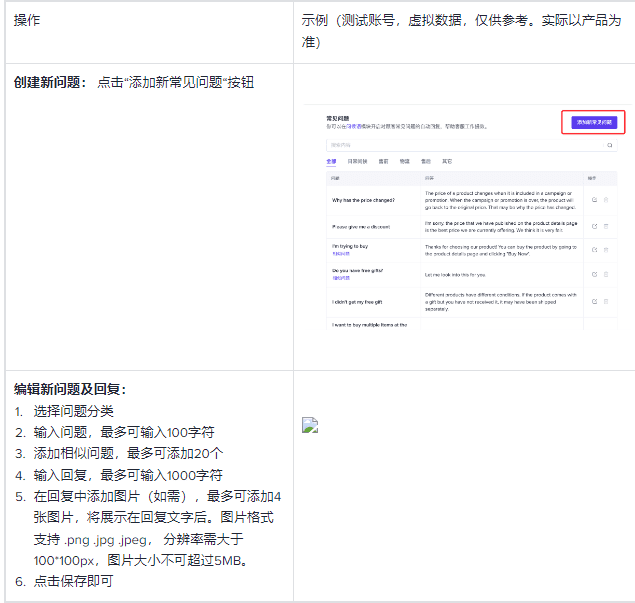Click the 'Do you have free gifts' question text
635x603 pixels.
click(x=357, y=271)
